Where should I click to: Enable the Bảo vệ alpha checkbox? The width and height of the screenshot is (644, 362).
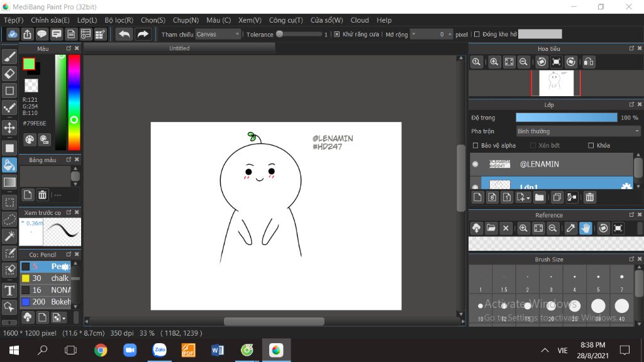pyautogui.click(x=475, y=145)
